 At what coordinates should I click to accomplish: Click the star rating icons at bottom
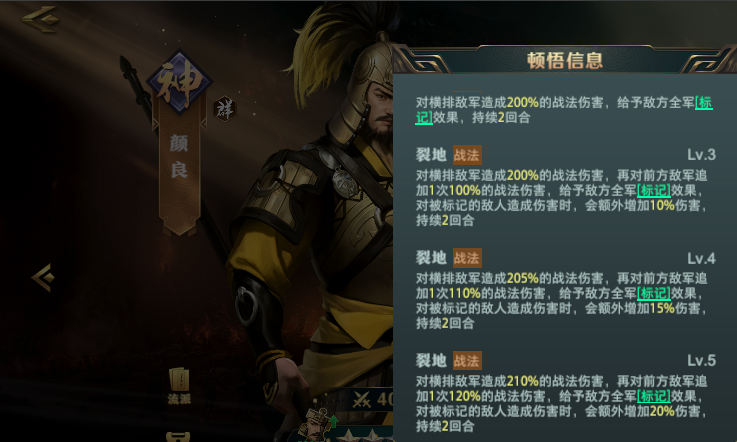(364, 435)
